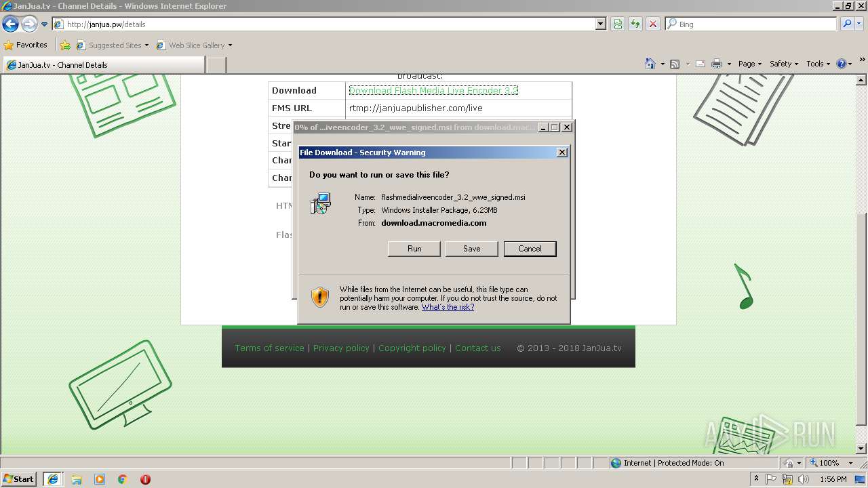Minimize the download progress window

point(542,127)
